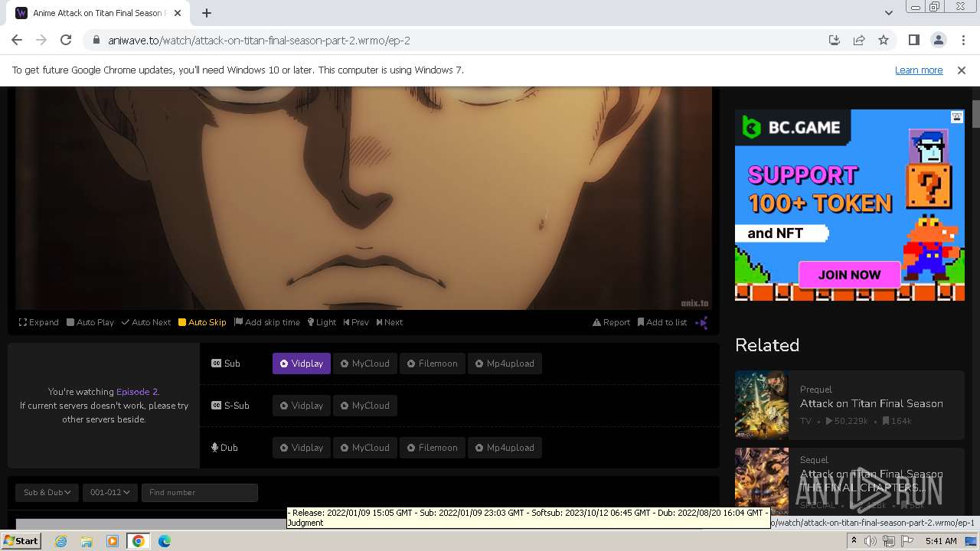Open the install page icon in address bar
This screenshot has height=551, width=980.
(835, 40)
